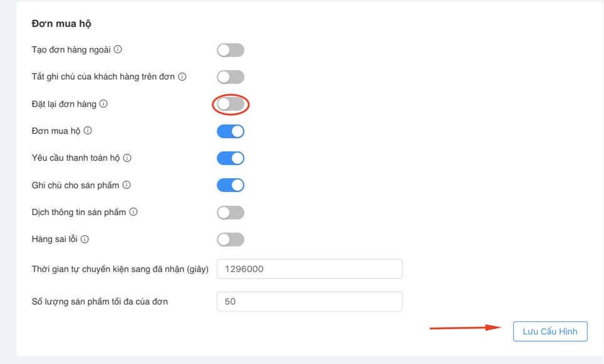The width and height of the screenshot is (604, 364).
Task: Click info icon beside Tắt ghi chú của khách hàng
Action: (x=182, y=77)
